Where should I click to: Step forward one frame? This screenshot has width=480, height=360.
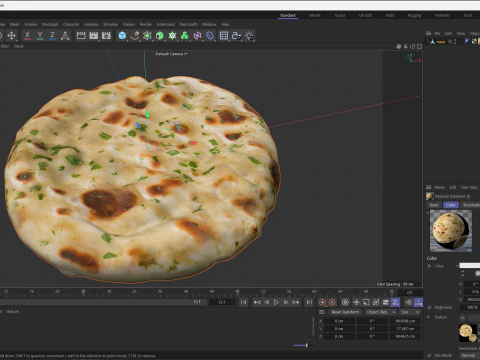286,302
